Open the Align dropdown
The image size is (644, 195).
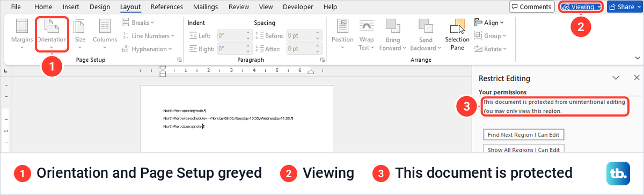tap(489, 23)
